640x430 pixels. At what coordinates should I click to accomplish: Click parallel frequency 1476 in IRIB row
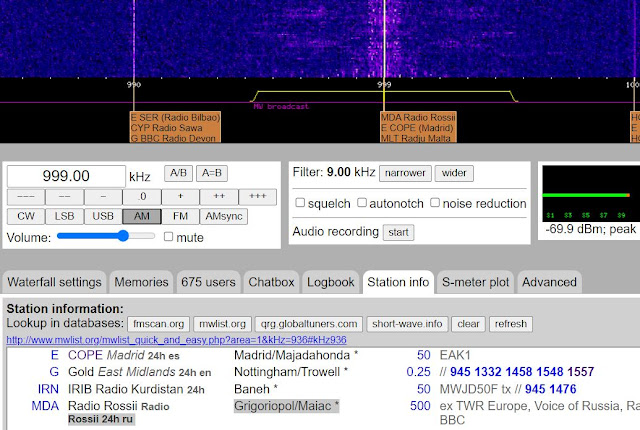563,389
